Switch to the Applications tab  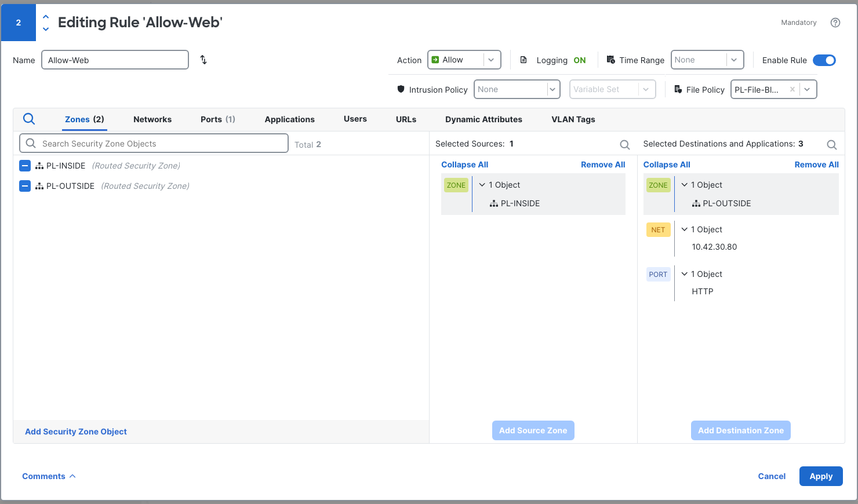click(x=290, y=119)
